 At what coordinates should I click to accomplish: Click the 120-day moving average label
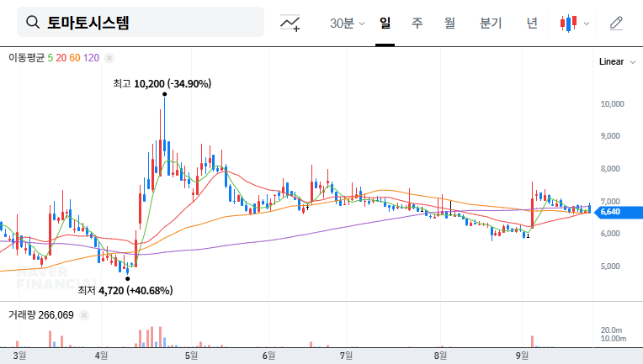[x=91, y=58]
